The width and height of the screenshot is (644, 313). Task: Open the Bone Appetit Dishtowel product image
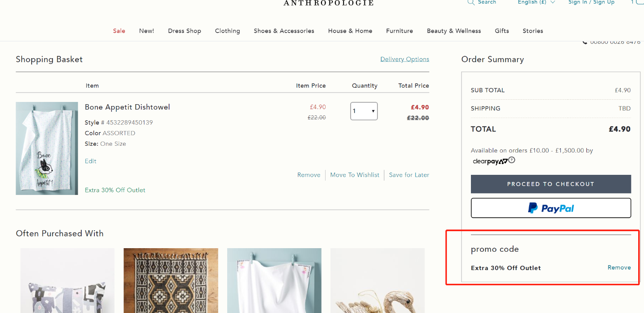(47, 148)
